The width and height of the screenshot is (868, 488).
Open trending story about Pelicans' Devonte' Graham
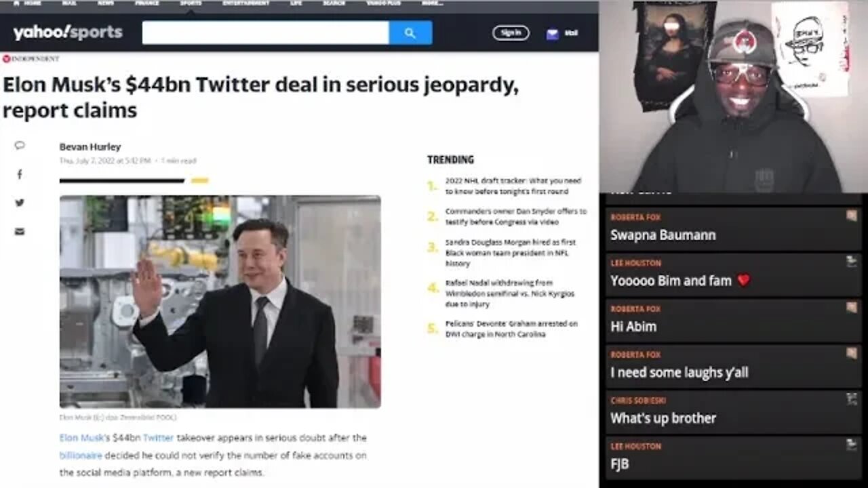[x=511, y=329]
